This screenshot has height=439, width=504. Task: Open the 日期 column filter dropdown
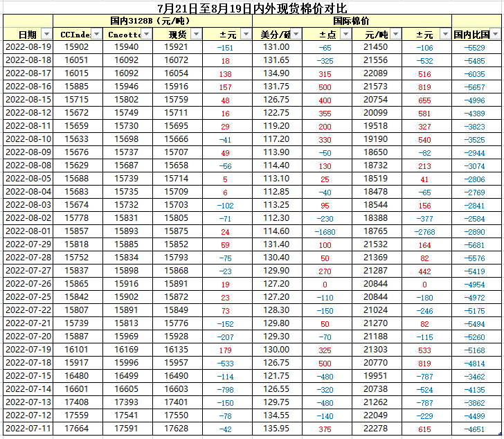(x=46, y=34)
